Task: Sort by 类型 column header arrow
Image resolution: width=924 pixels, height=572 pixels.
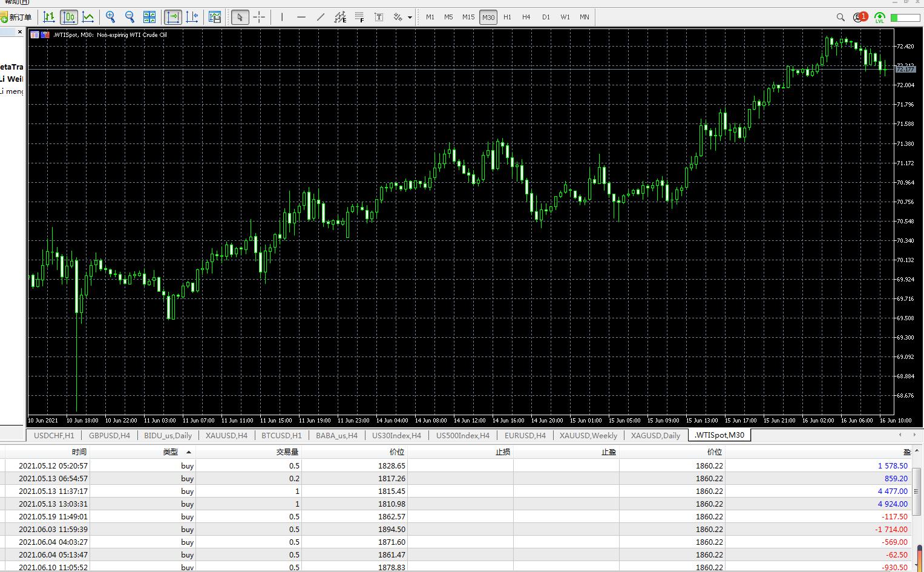Action: 188,452
